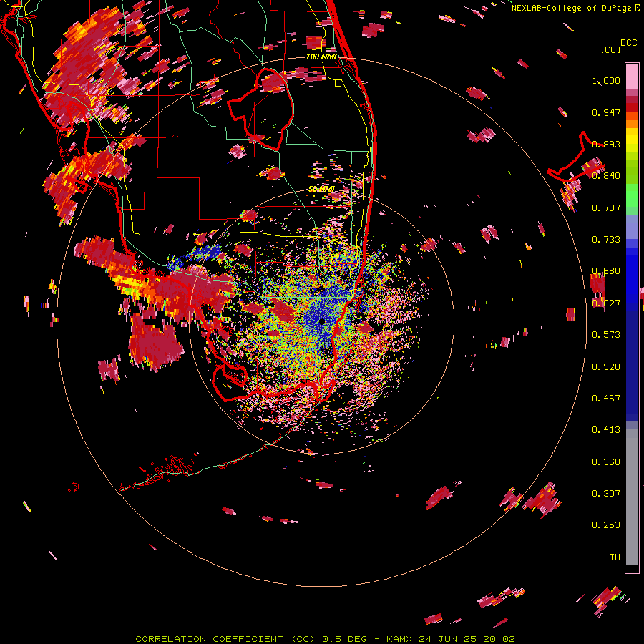
Task: Select the 0.253 scale value
Action: pyautogui.click(x=606, y=525)
